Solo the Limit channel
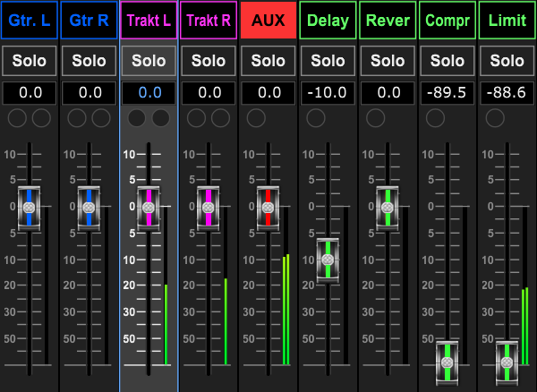537x392 pixels. [x=507, y=61]
